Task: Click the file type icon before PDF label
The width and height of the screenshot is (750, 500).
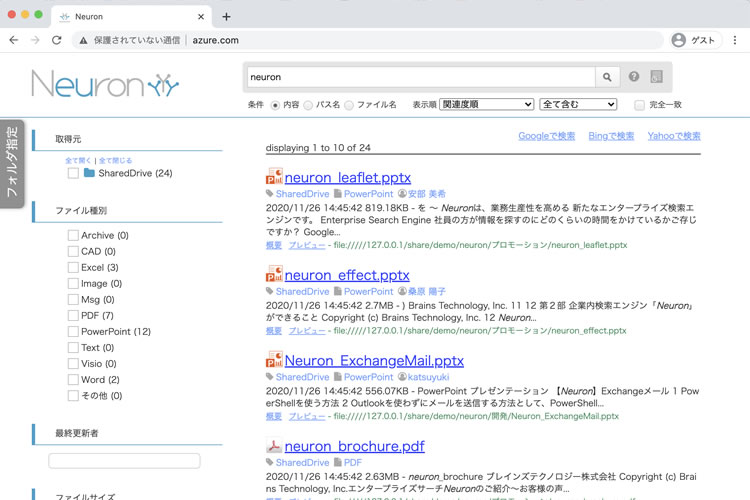Action: coord(338,462)
